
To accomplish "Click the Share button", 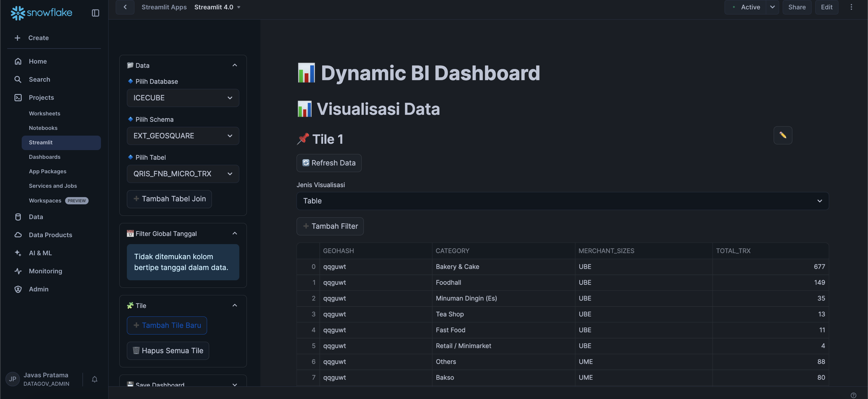I will click(797, 7).
